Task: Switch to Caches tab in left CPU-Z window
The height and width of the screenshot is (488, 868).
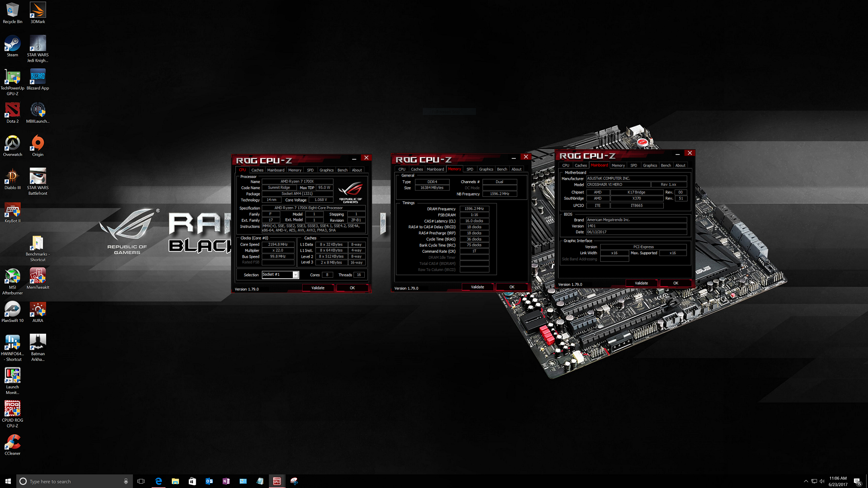Action: 257,170
